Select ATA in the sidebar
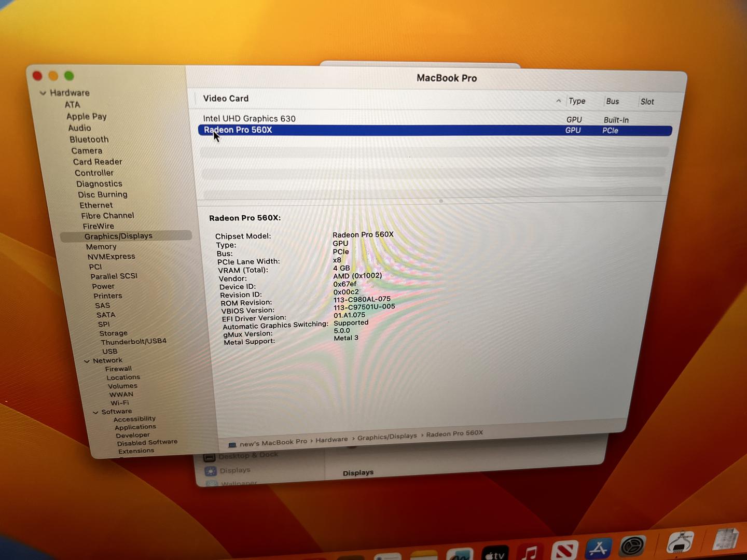Image resolution: width=747 pixels, height=560 pixels. pos(73,105)
